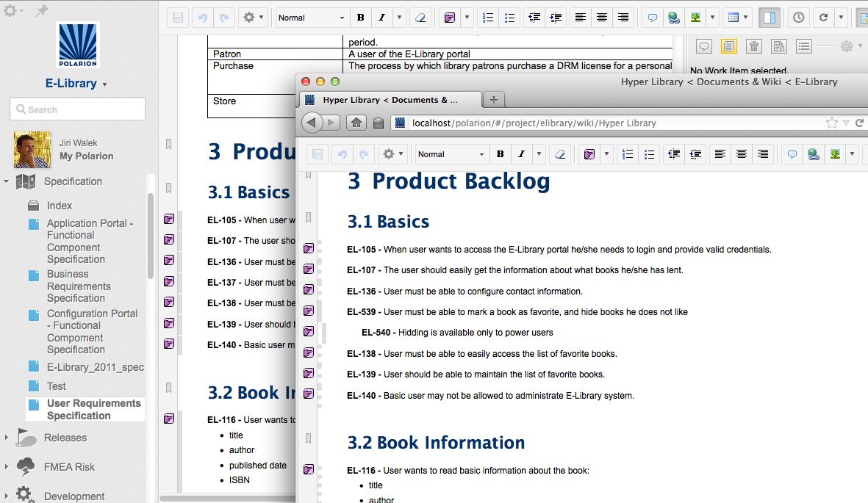Click the work item icon beside EL-539
The width and height of the screenshot is (868, 503).
tap(309, 311)
